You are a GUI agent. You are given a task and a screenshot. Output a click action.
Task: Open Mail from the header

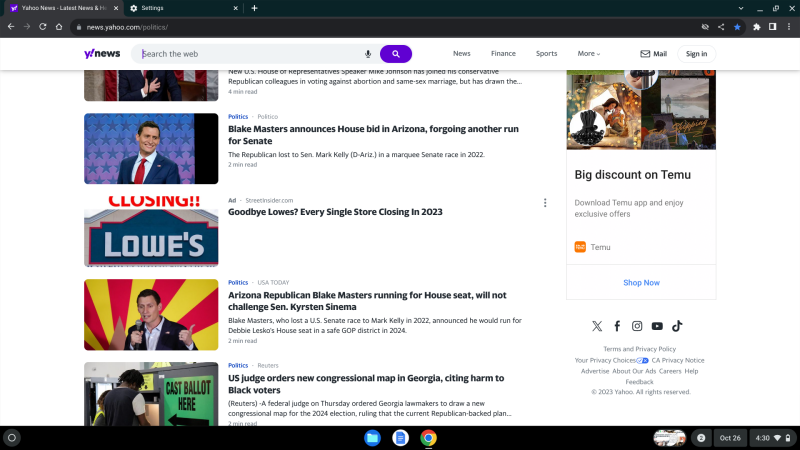(654, 54)
